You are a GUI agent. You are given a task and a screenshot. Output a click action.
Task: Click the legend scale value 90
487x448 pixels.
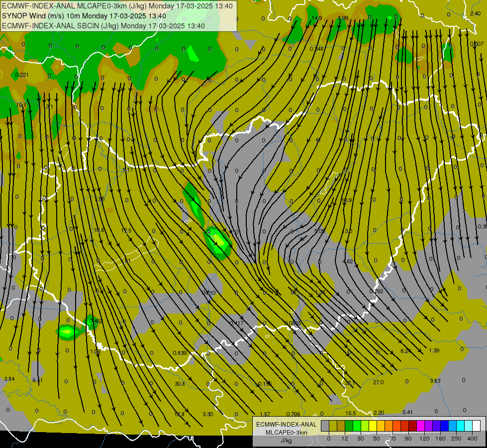click(x=408, y=439)
